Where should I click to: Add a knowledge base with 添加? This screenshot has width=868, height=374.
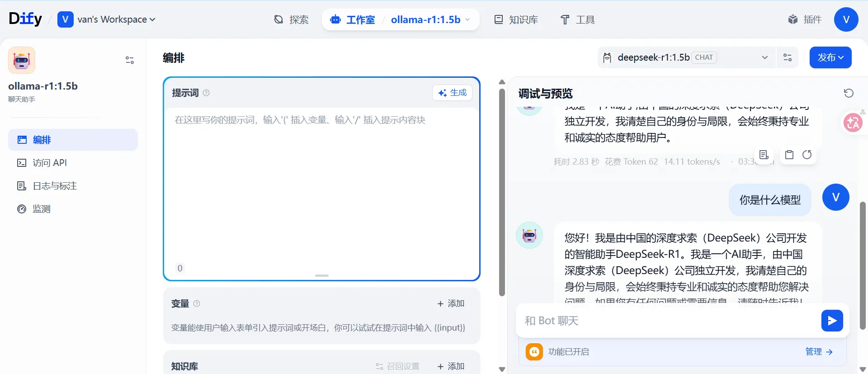451,366
